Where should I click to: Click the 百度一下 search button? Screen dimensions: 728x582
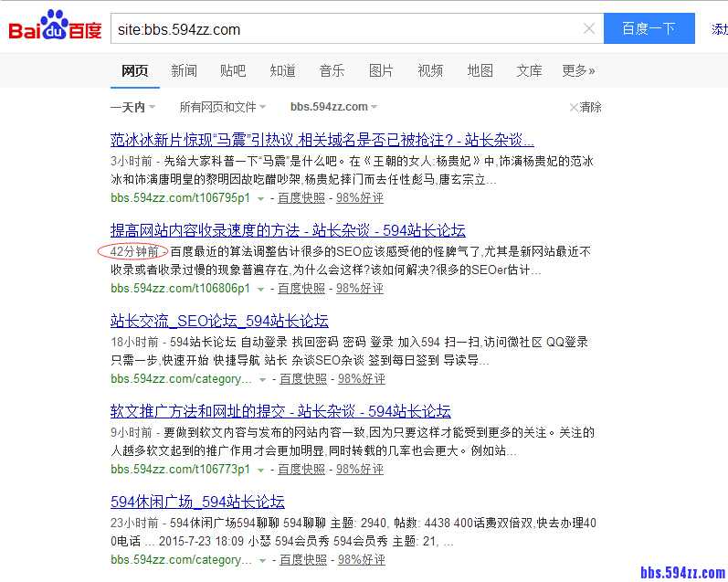point(649,28)
